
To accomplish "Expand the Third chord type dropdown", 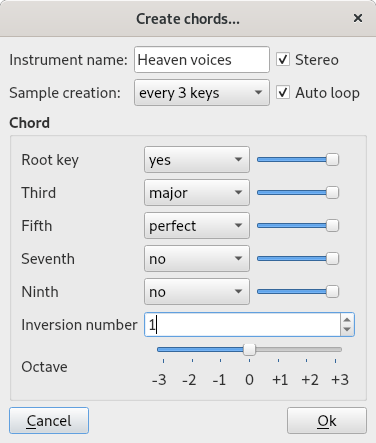I will point(197,193).
